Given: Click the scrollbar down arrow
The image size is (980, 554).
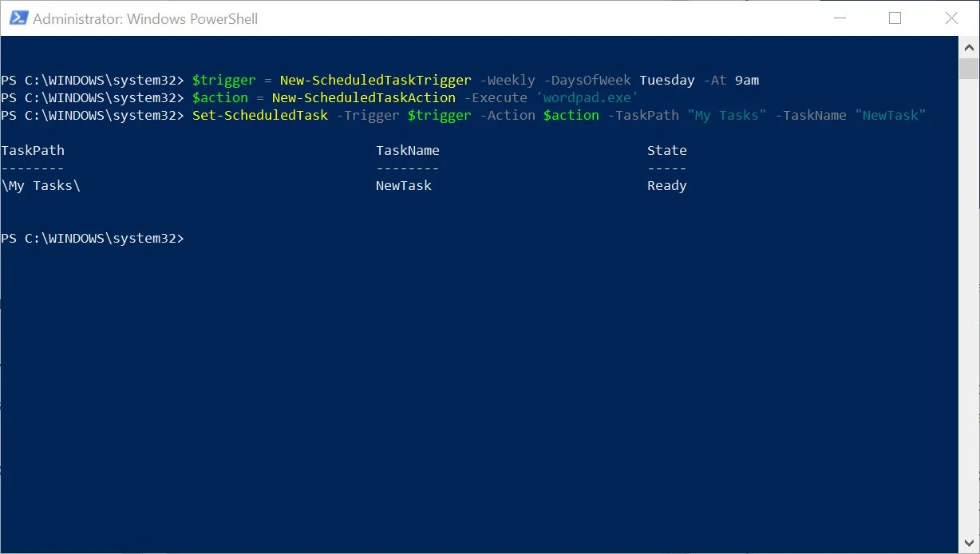Looking at the screenshot, I should pos(970,543).
